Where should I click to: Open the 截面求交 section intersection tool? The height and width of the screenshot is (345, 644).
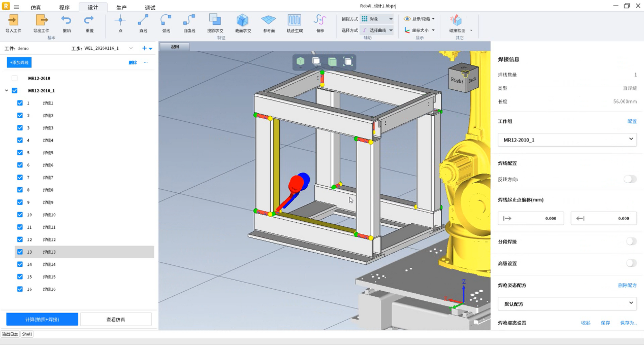pos(242,20)
